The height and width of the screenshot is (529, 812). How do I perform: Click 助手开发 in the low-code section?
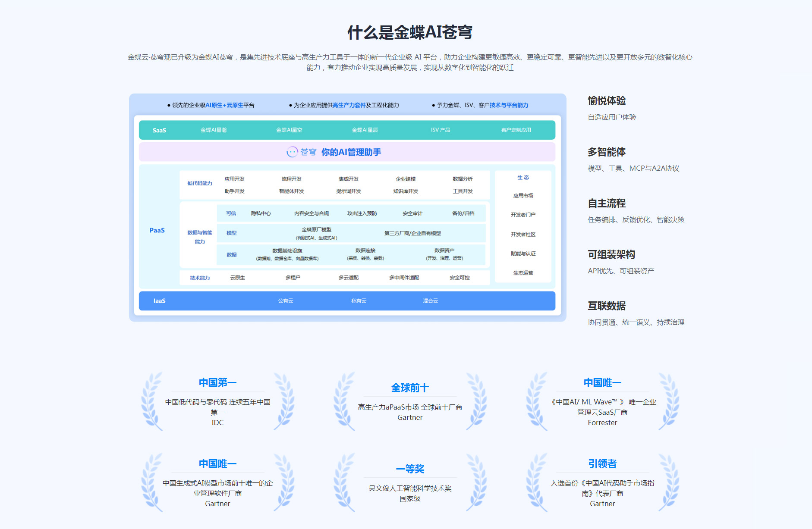point(235,191)
